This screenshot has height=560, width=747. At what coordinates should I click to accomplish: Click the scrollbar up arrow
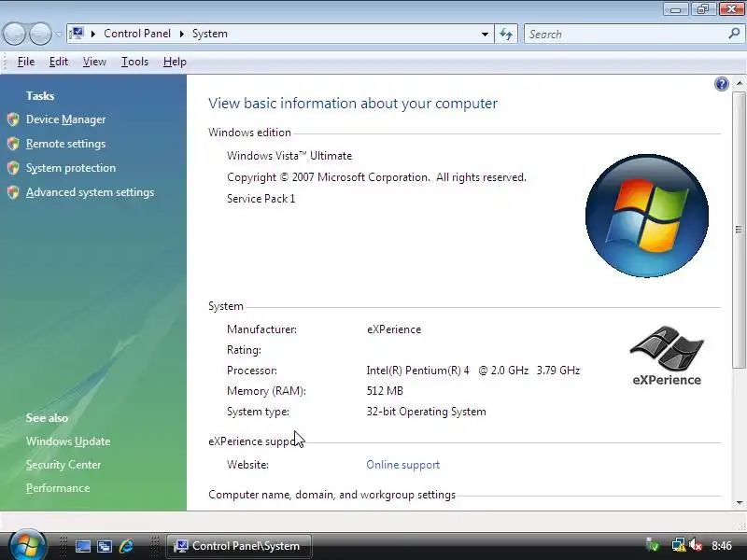click(x=739, y=83)
